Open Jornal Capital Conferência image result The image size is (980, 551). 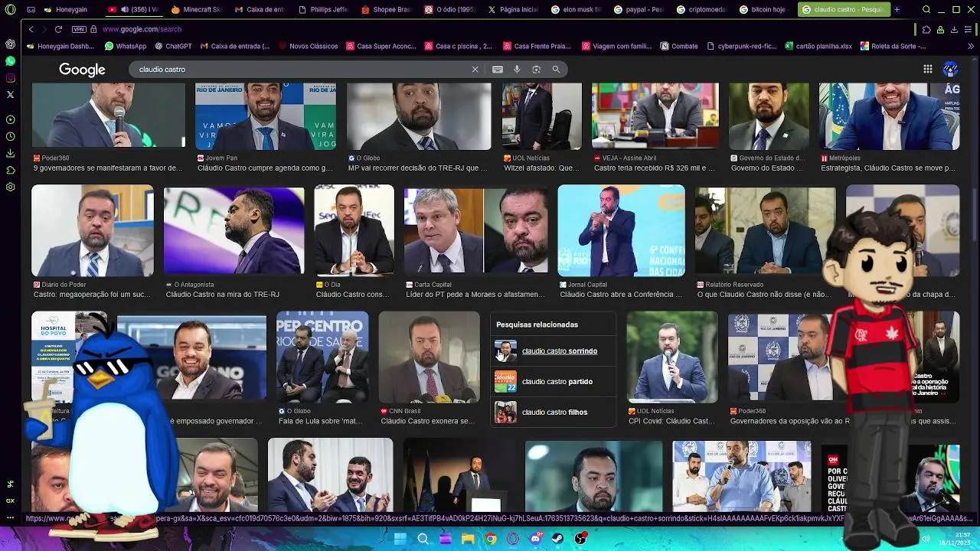click(621, 230)
